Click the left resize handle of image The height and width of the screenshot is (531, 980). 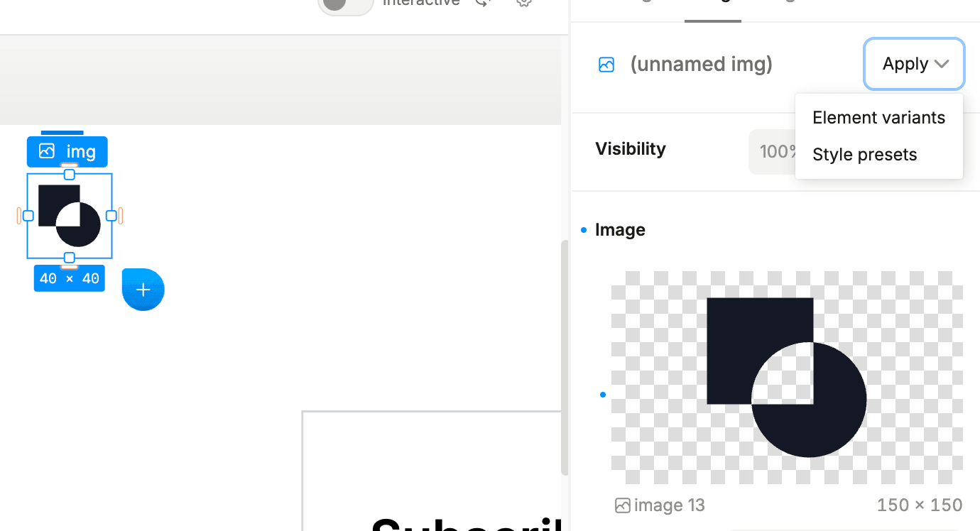28,216
